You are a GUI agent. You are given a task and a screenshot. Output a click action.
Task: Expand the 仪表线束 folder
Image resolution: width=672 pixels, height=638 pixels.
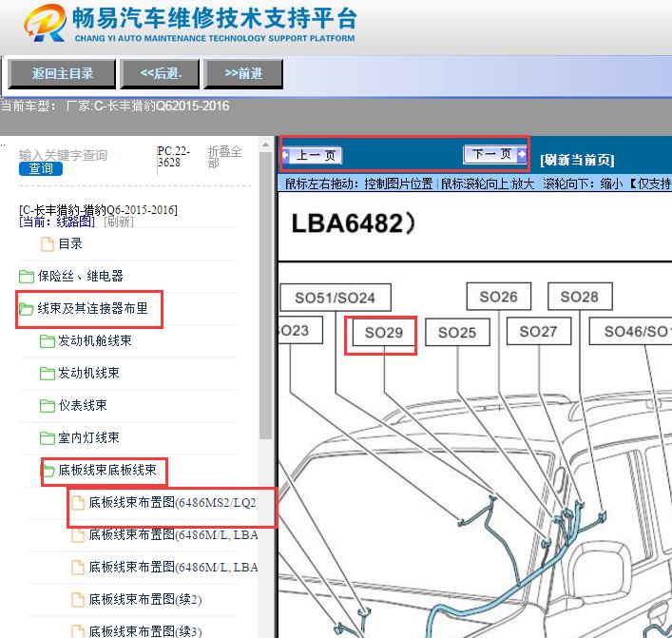pos(83,405)
